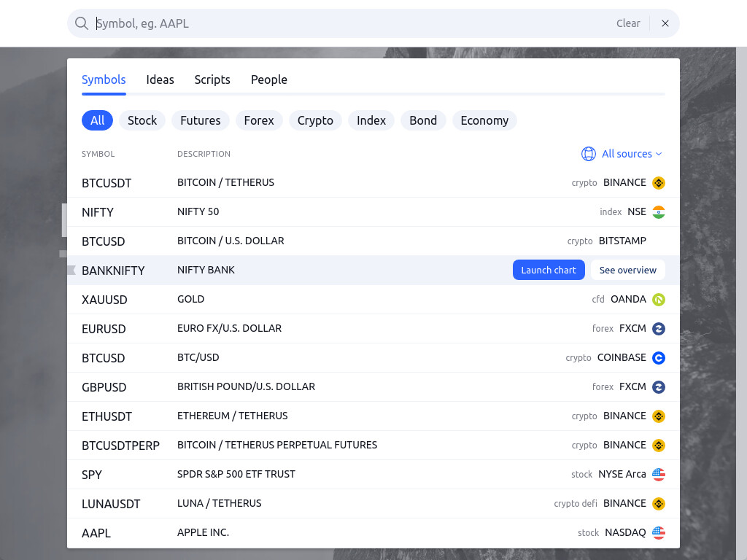The image size is (747, 560).
Task: Click Coinbase logo on BTCUSD row
Action: point(659,357)
